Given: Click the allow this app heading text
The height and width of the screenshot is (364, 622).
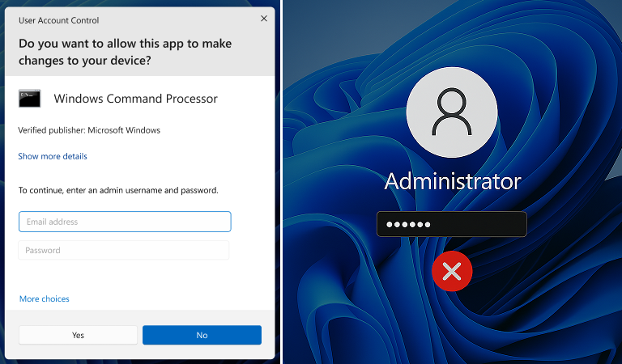Looking at the screenshot, I should pos(130,51).
